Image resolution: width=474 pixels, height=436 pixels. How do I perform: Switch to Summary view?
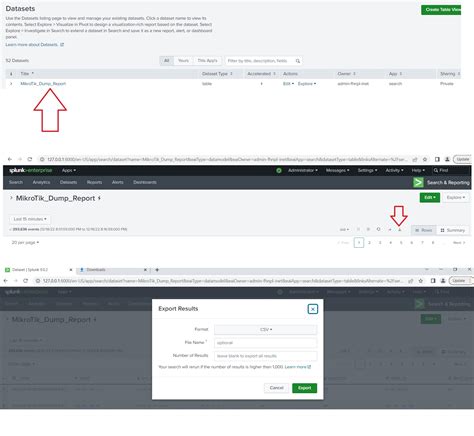(452, 230)
